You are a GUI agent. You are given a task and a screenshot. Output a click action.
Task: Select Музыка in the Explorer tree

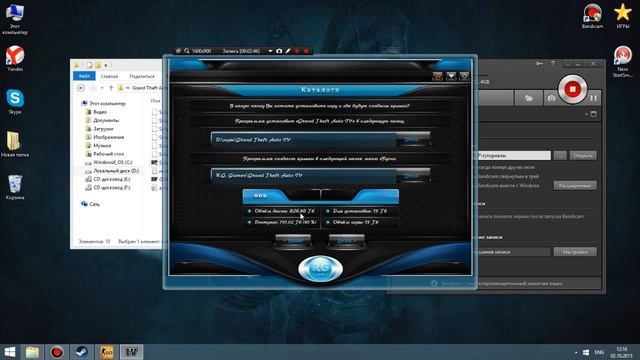click(x=98, y=146)
